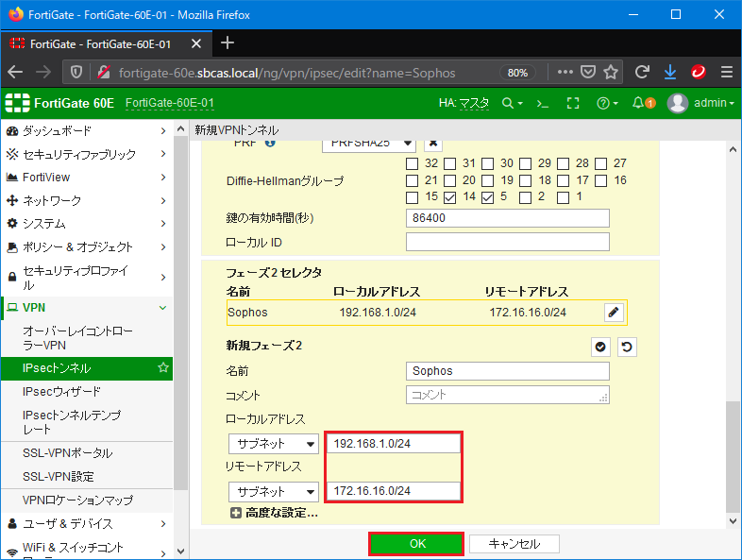Click the key lifetime 86400 field
This screenshot has height=560, width=742.
(508, 218)
